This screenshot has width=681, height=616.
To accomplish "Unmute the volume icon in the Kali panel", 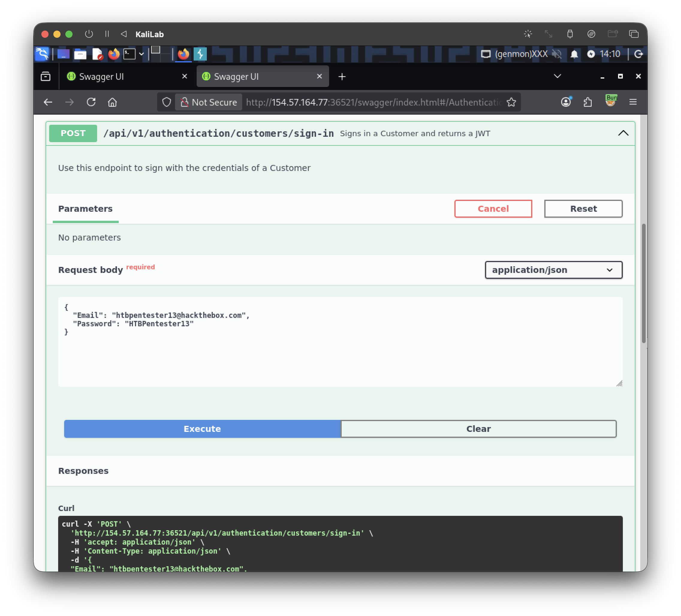I will coord(557,54).
